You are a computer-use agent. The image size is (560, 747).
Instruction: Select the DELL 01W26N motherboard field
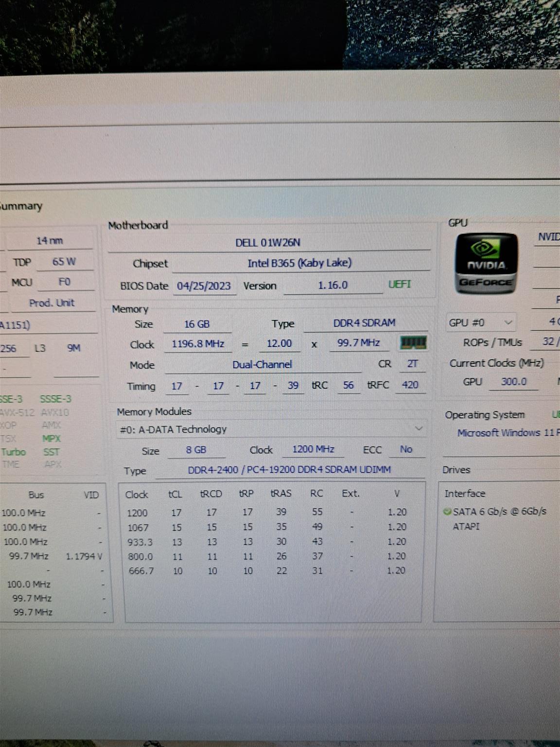coord(268,243)
